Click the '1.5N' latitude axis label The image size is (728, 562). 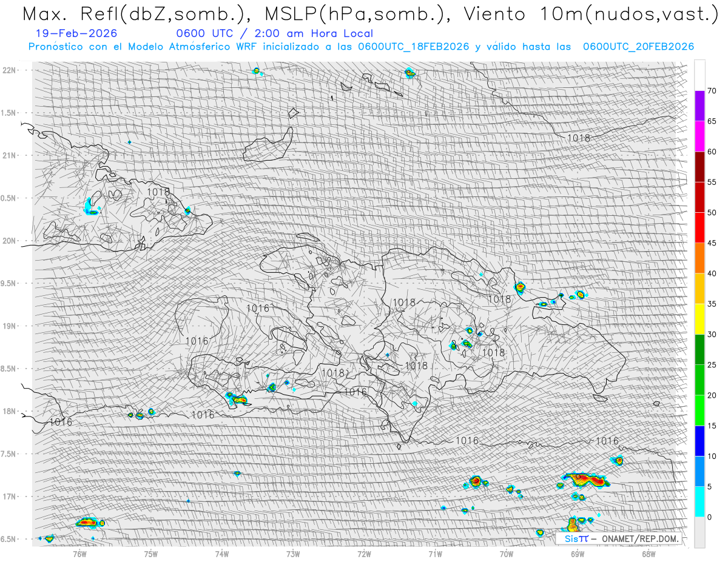point(8,113)
